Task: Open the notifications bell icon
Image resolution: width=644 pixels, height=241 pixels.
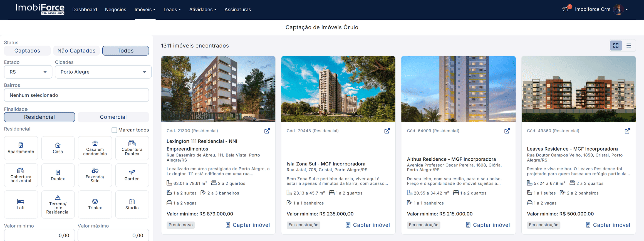Action: pyautogui.click(x=566, y=9)
